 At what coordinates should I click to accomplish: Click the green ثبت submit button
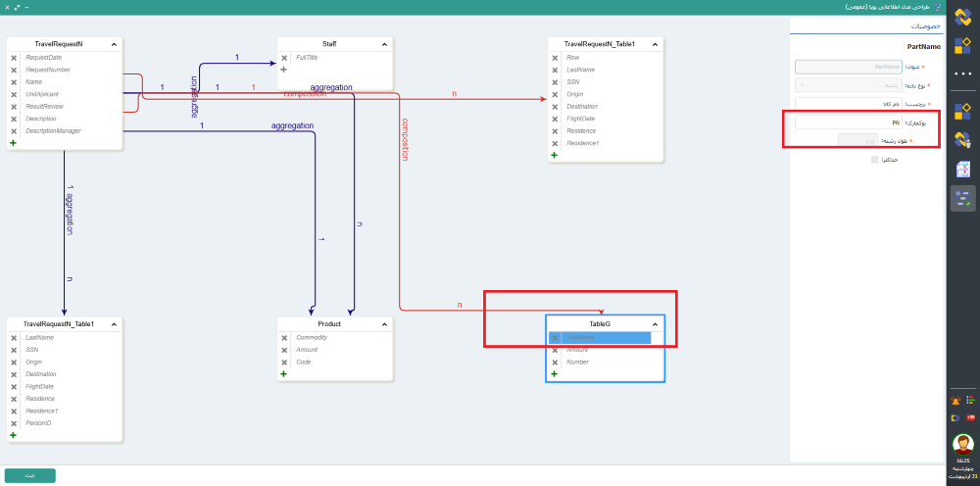(29, 475)
